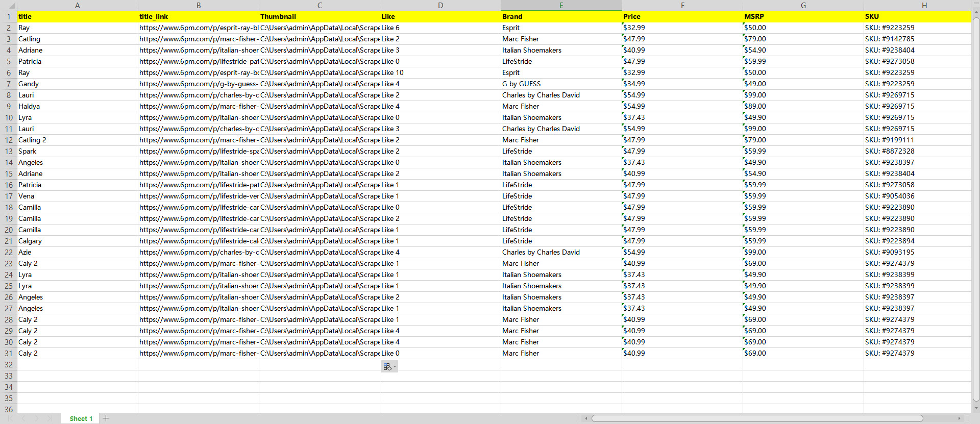Click the vertical scrollbar down arrow
Viewport: 980px width, 424px height.
point(976,408)
